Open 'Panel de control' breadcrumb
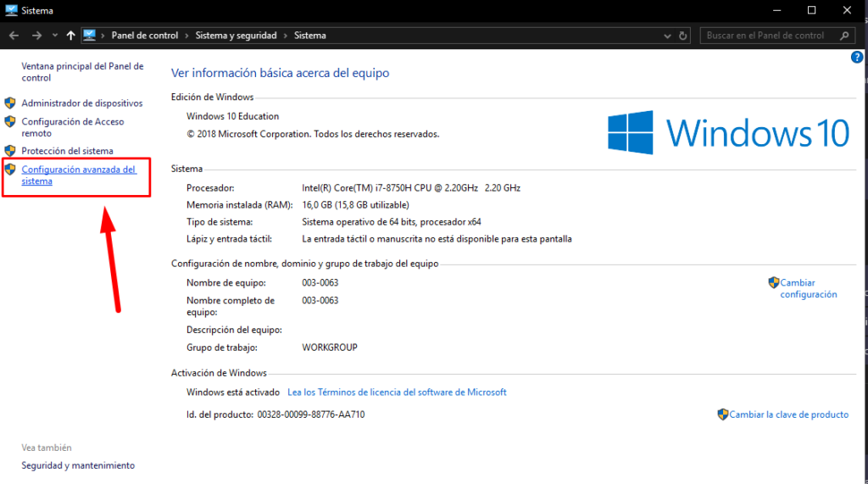868x484 pixels. pyautogui.click(x=145, y=36)
